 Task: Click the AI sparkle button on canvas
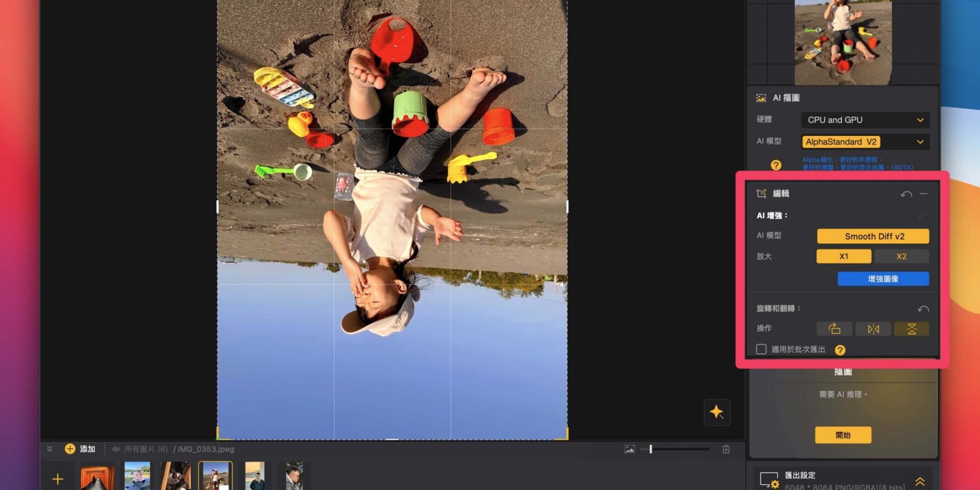[716, 412]
